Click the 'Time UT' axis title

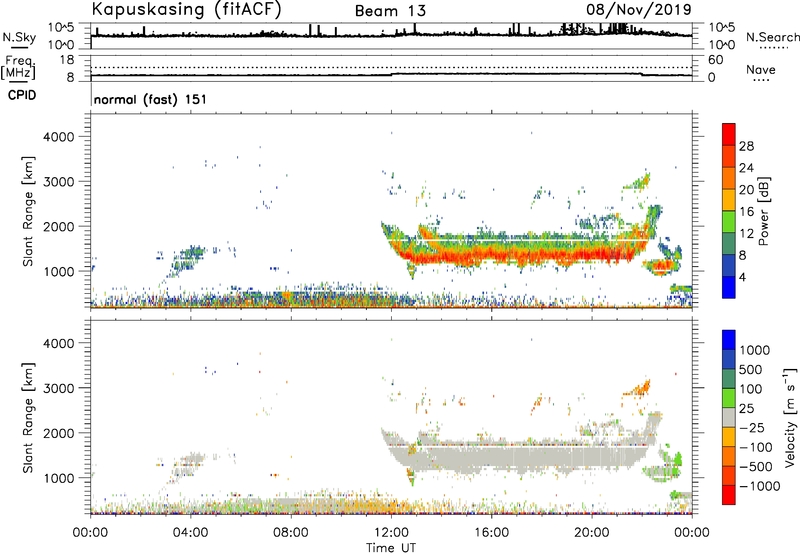[391, 548]
